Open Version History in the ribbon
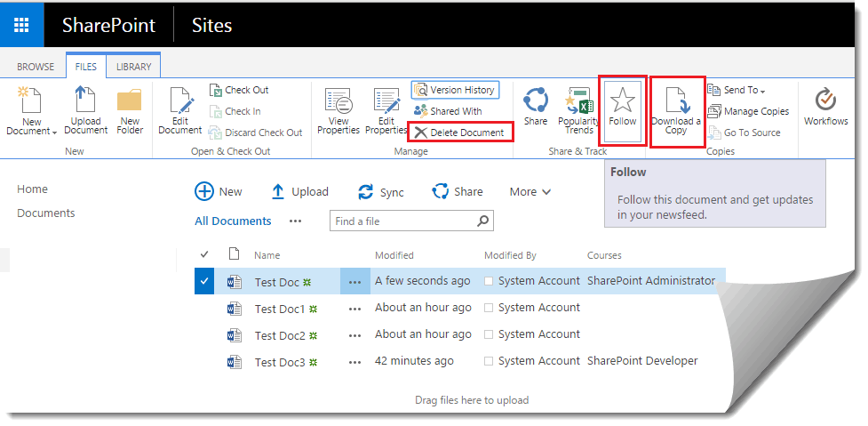The width and height of the screenshot is (868, 426). point(455,90)
